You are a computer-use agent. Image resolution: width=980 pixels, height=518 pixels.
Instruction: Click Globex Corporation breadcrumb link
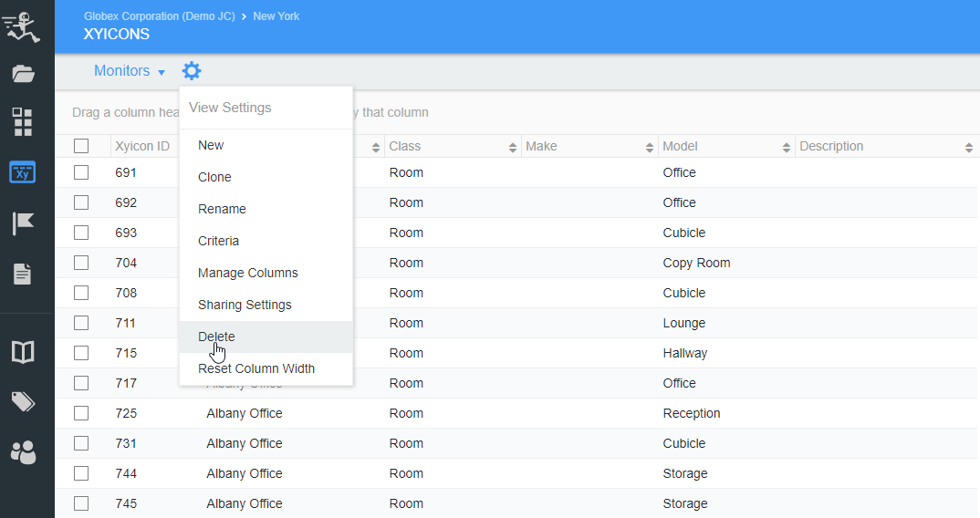(160, 16)
